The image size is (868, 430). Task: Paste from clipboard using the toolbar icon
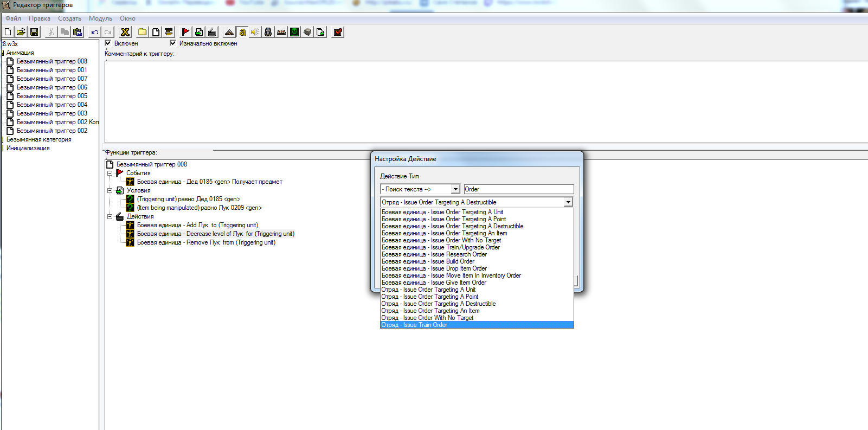[77, 32]
